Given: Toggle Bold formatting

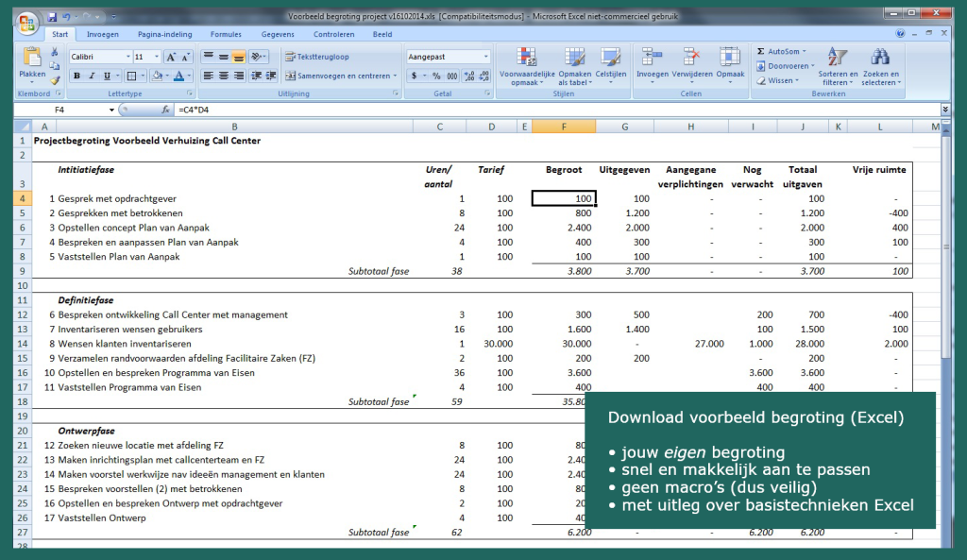Looking at the screenshot, I should click(76, 76).
